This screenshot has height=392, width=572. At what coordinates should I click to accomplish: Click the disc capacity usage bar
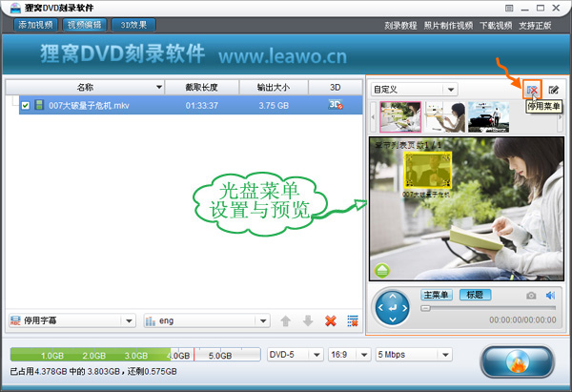click(x=135, y=355)
